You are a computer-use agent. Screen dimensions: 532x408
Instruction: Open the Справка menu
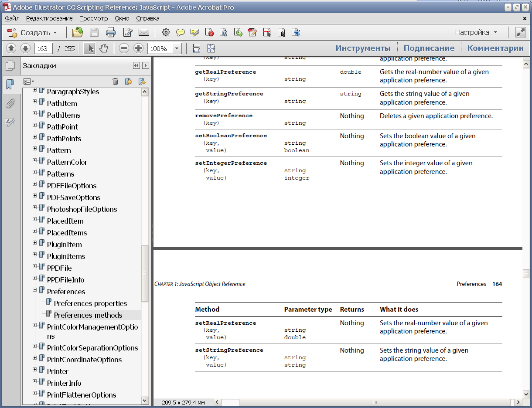coord(148,18)
